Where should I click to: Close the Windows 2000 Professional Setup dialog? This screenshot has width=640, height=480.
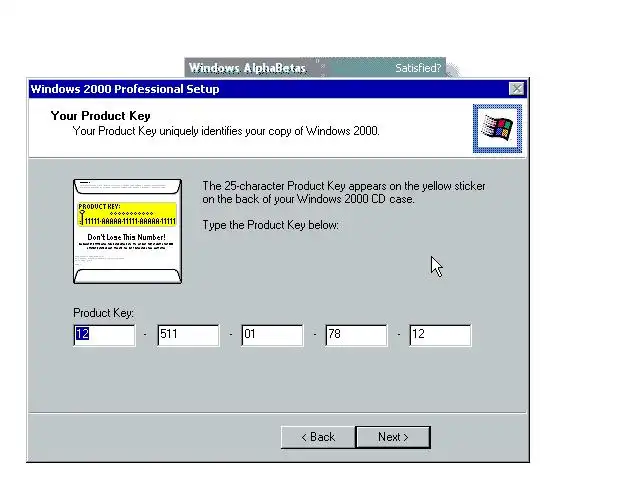pos(517,89)
